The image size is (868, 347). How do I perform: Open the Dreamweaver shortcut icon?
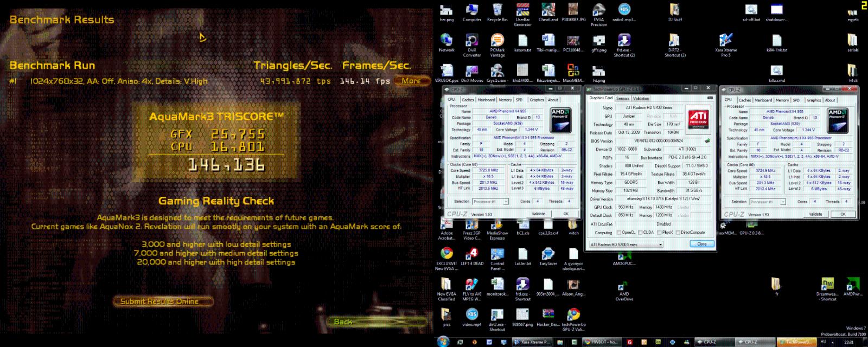pyautogui.click(x=828, y=289)
